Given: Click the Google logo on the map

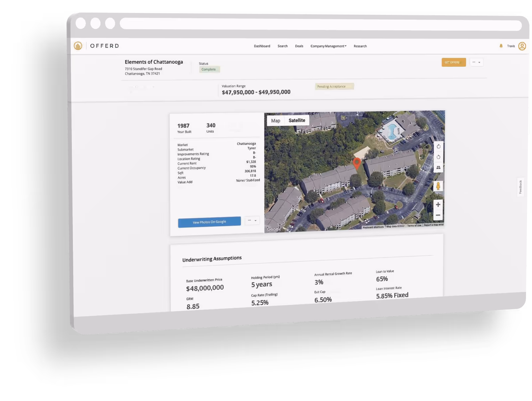Looking at the screenshot, I should pyautogui.click(x=274, y=229).
